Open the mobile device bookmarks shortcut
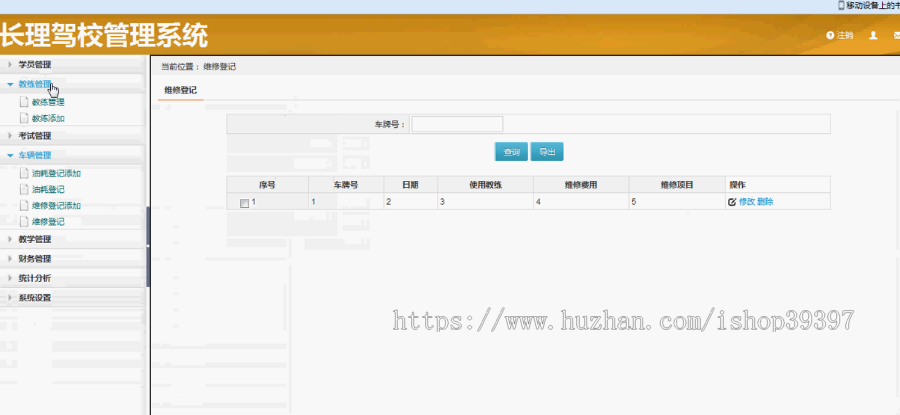The image size is (900, 415). [x=868, y=5]
